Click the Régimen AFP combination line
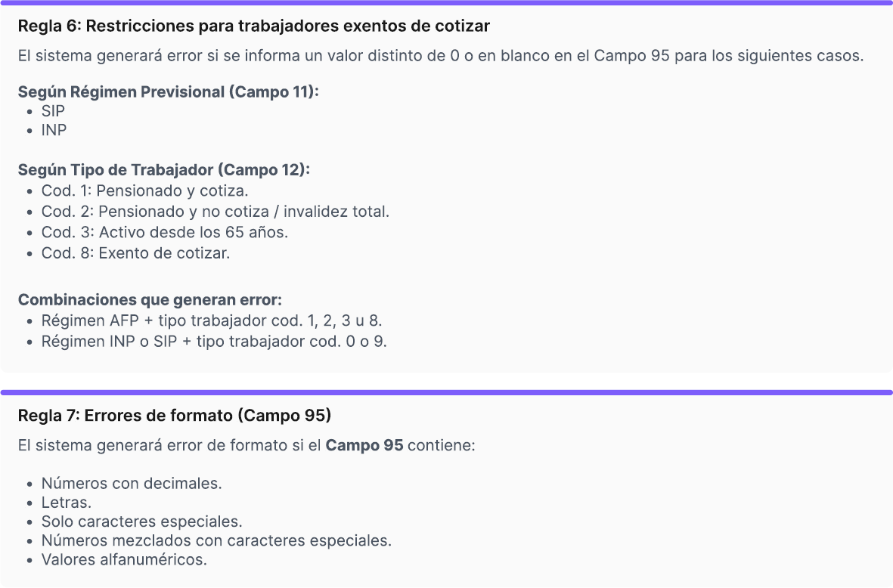893x588 pixels. click(211, 321)
